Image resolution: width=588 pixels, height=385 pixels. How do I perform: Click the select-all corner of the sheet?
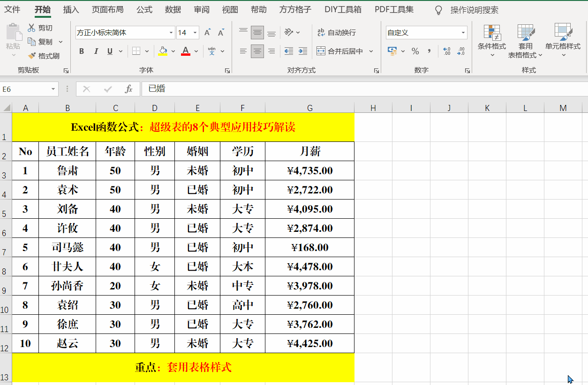pos(6,108)
